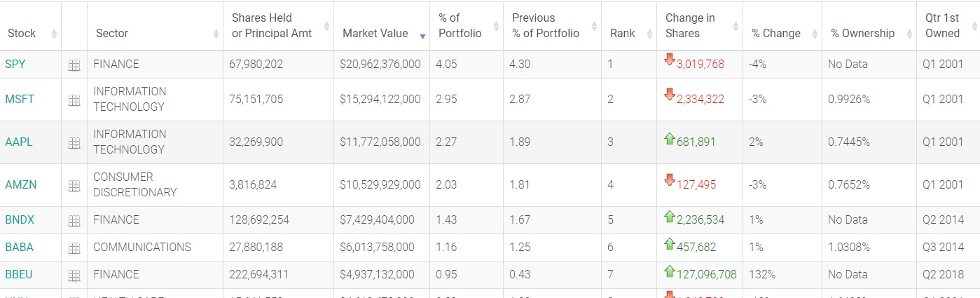
Task: Open the grid icon in the BABA row
Action: (74, 248)
